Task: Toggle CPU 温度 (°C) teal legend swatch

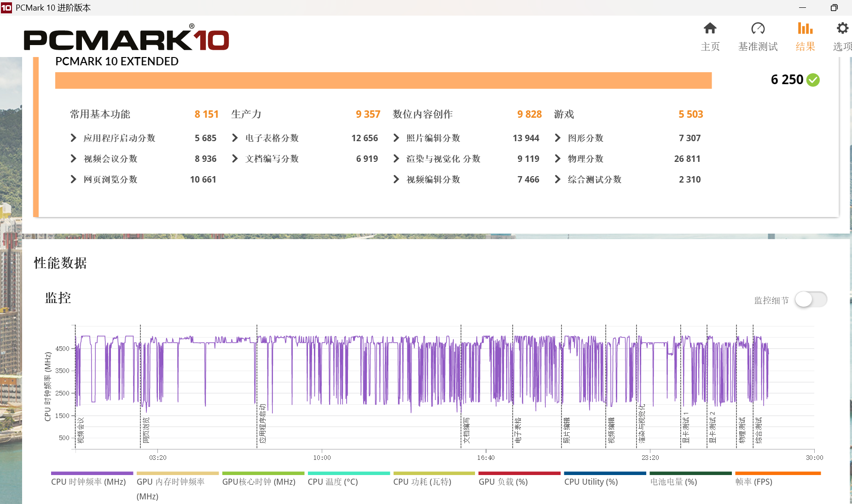Action: (349, 473)
